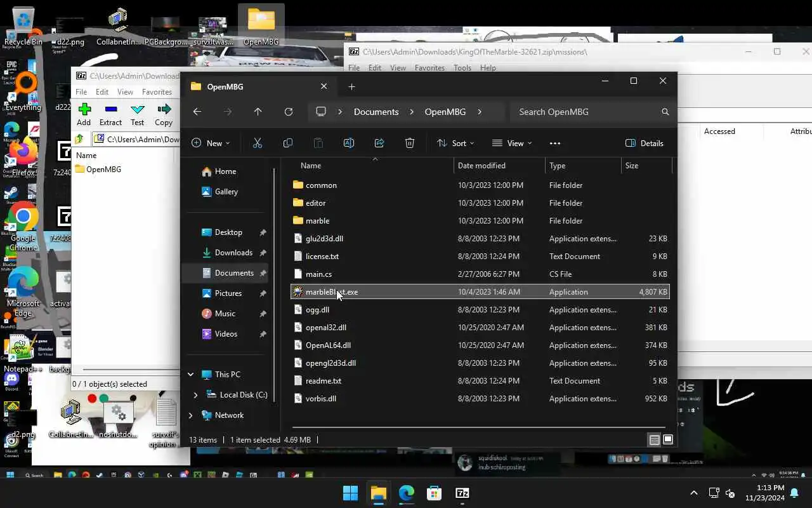The image size is (812, 508).
Task: Select Pictures in the navigation pane
Action: (228, 293)
